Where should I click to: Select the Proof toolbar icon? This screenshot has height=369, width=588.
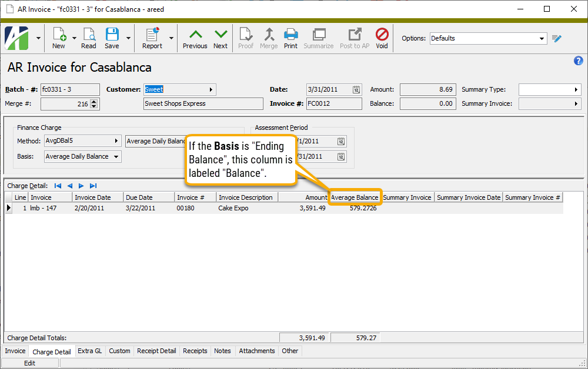tap(245, 38)
